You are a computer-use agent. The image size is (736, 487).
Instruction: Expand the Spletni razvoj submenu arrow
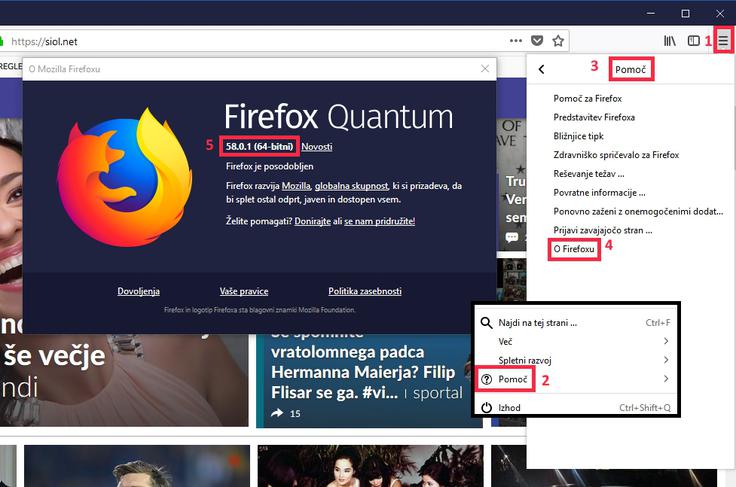[x=666, y=360]
